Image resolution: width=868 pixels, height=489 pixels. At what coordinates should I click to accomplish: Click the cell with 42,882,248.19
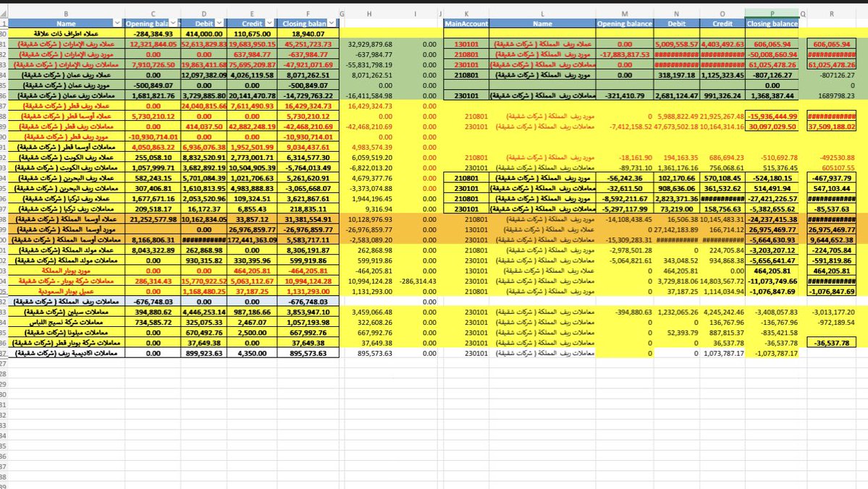(x=252, y=127)
